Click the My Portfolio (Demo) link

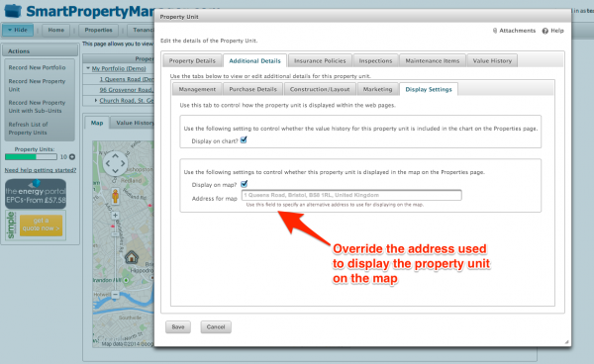coord(119,68)
